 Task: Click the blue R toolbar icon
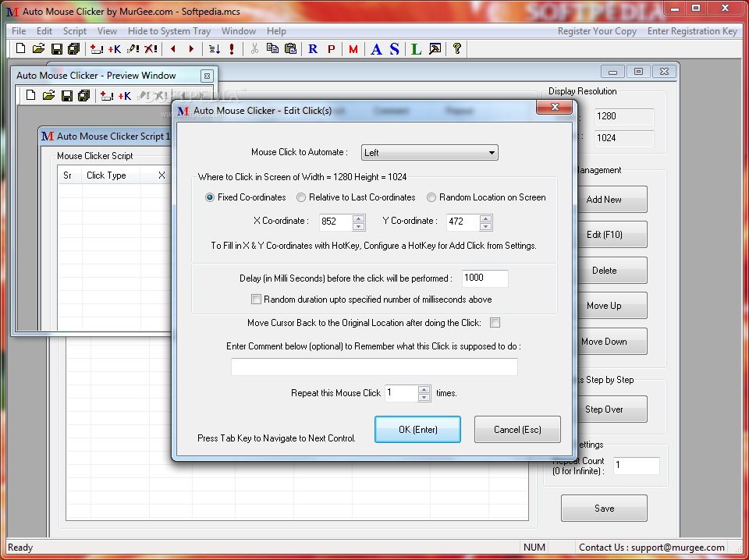[x=313, y=48]
